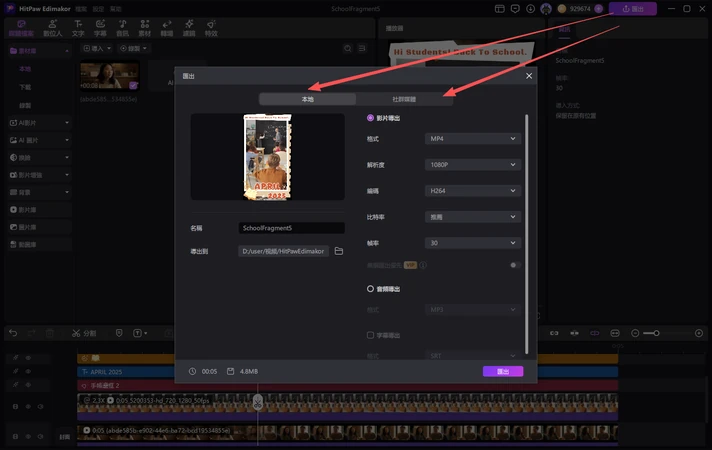Click the purple export button in dialog
The height and width of the screenshot is (450, 712).
[x=503, y=371]
